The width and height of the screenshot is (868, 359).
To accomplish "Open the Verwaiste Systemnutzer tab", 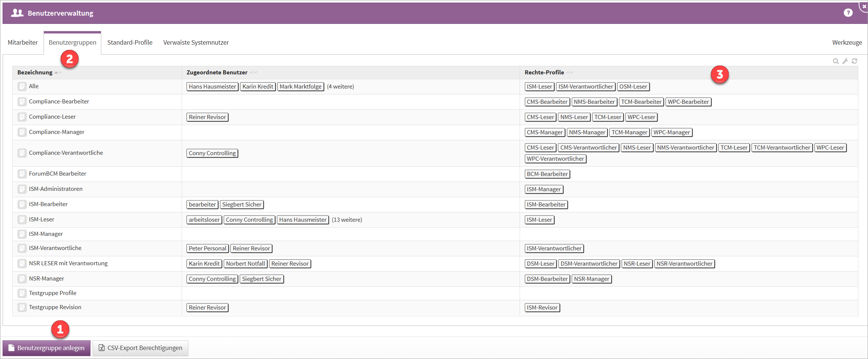I will click(x=196, y=42).
